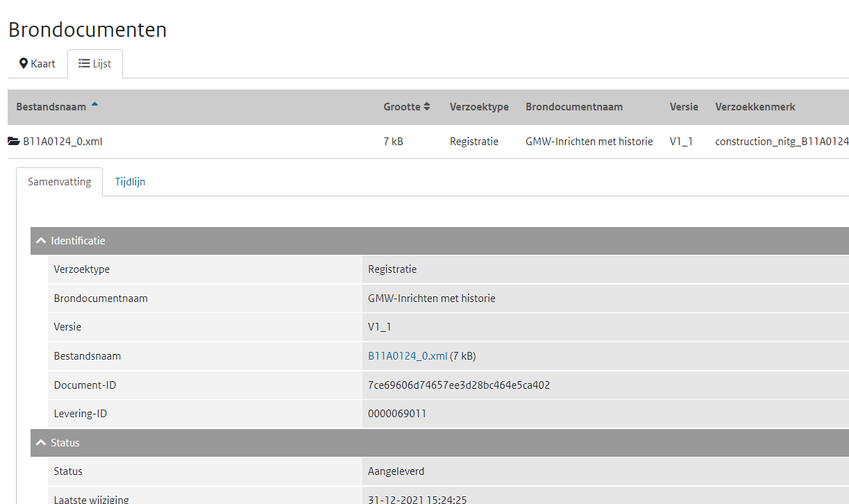Screen dimensions: 849x504
Task: Click the Levering-ID value 0000069011
Action: (397, 414)
